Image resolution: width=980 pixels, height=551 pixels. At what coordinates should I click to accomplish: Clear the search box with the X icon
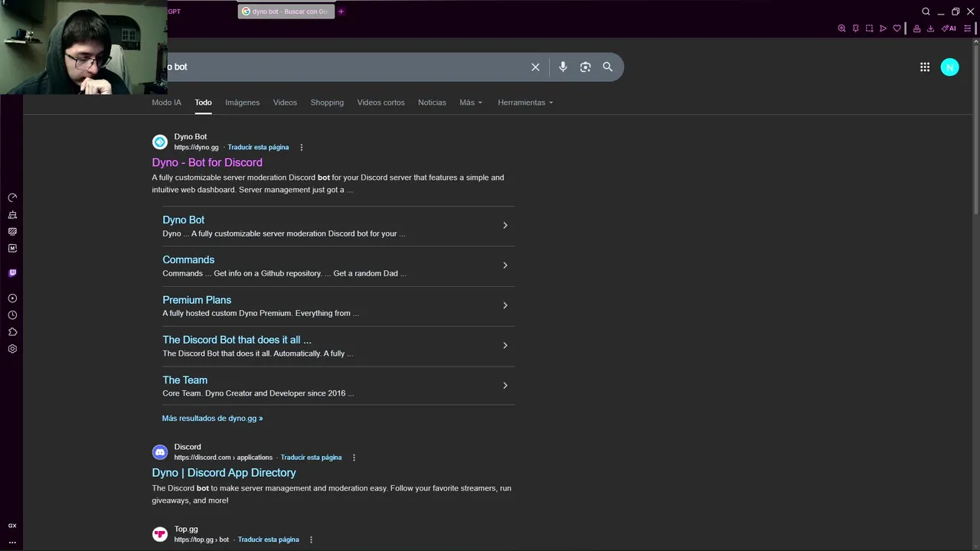(535, 67)
